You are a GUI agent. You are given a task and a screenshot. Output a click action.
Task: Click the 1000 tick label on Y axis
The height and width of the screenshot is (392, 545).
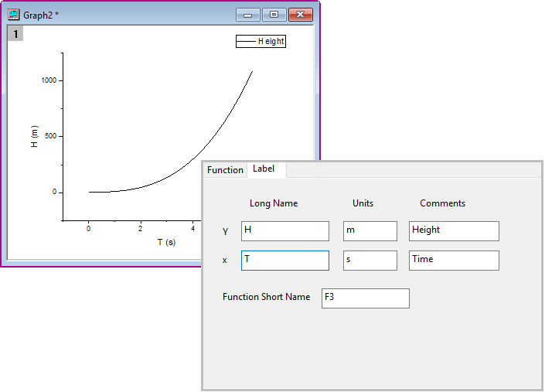click(49, 80)
